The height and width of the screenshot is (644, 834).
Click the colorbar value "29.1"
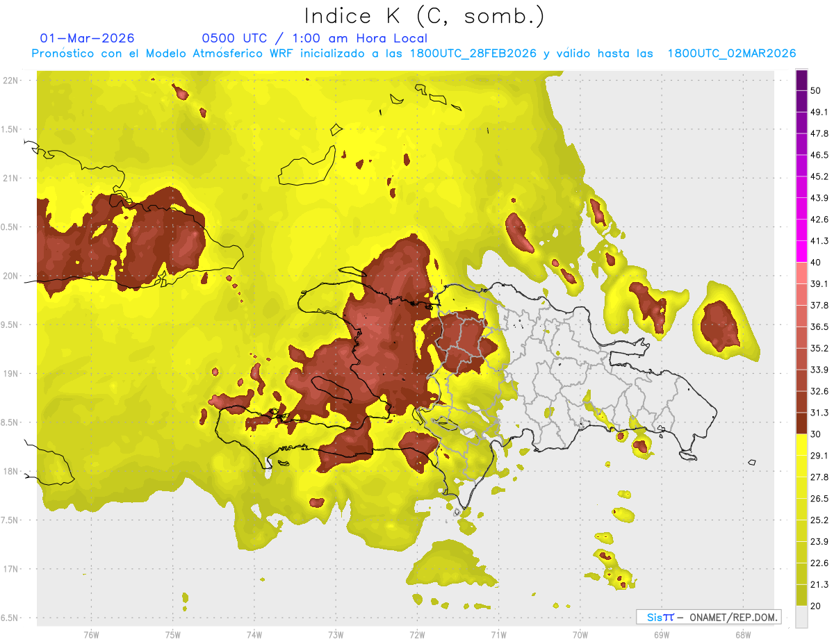[x=819, y=456]
